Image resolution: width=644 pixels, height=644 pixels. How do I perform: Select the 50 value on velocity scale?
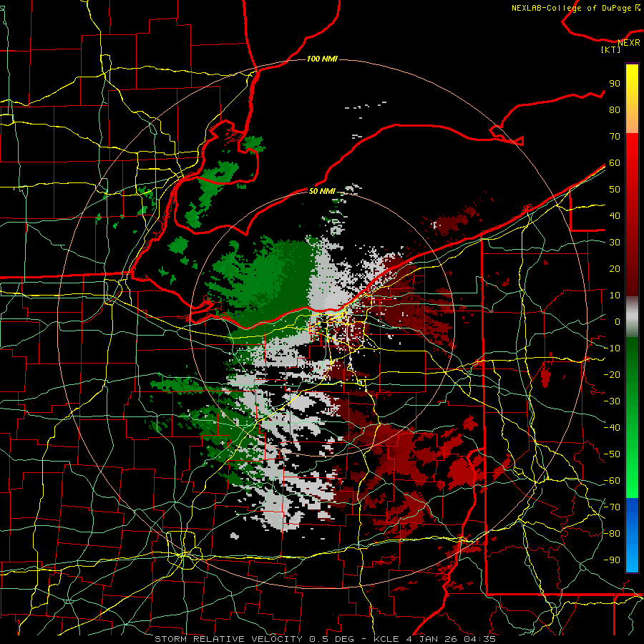pos(615,190)
